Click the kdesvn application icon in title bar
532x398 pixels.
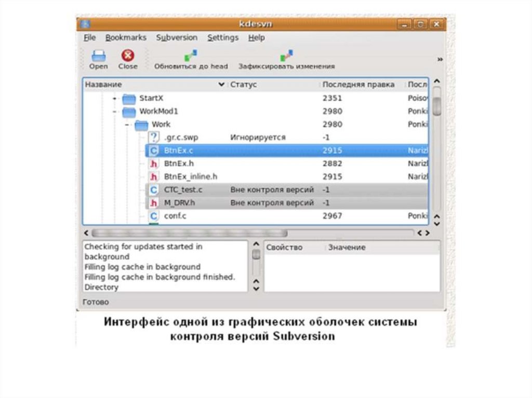[x=85, y=24]
